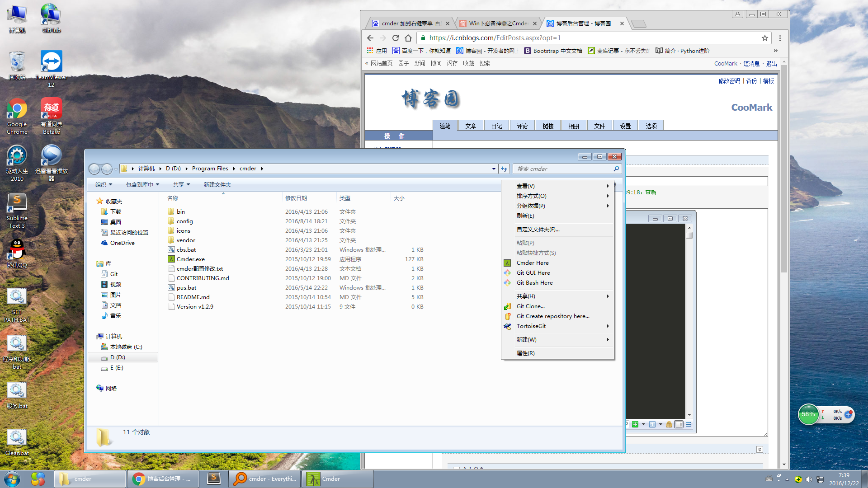Click the CooMark user link
868x488 pixels.
[x=726, y=64]
